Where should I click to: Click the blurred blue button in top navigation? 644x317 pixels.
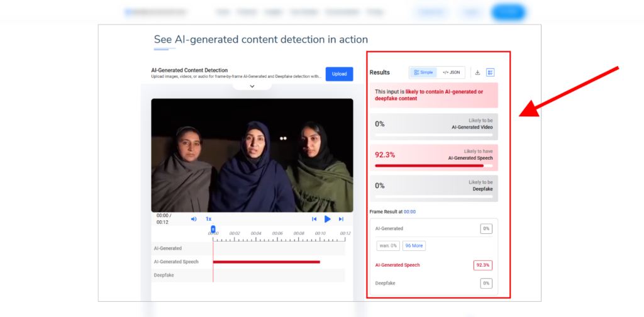pyautogui.click(x=508, y=12)
